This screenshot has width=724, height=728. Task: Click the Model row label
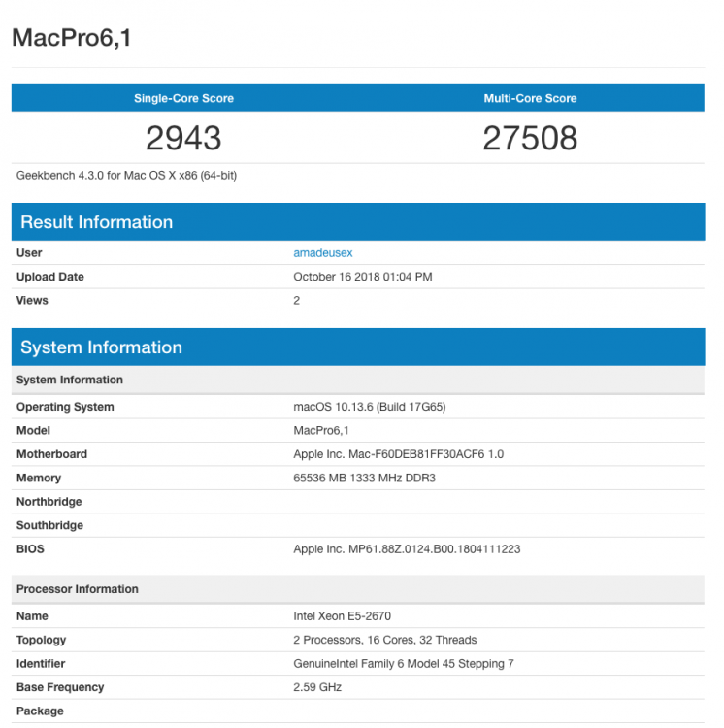(33, 430)
